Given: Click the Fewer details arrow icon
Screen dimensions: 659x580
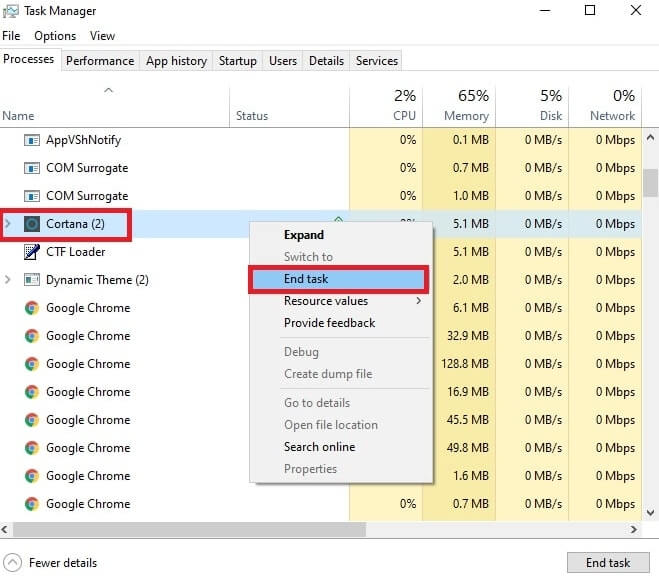Looking at the screenshot, I should 12,563.
